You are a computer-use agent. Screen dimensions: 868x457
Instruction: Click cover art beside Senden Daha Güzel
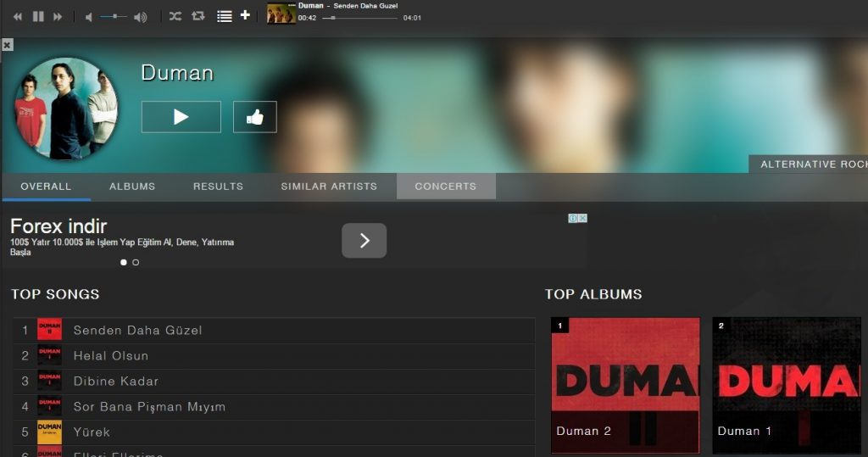(x=49, y=330)
